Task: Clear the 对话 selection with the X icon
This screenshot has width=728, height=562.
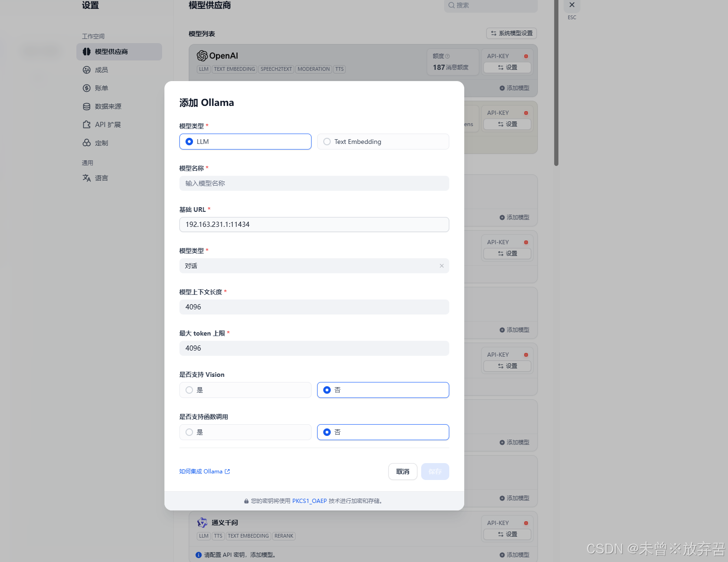Action: click(x=442, y=266)
